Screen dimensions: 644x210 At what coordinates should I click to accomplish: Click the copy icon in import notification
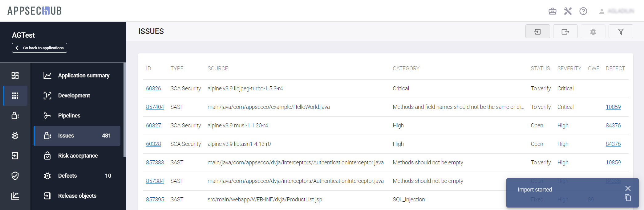click(628, 198)
